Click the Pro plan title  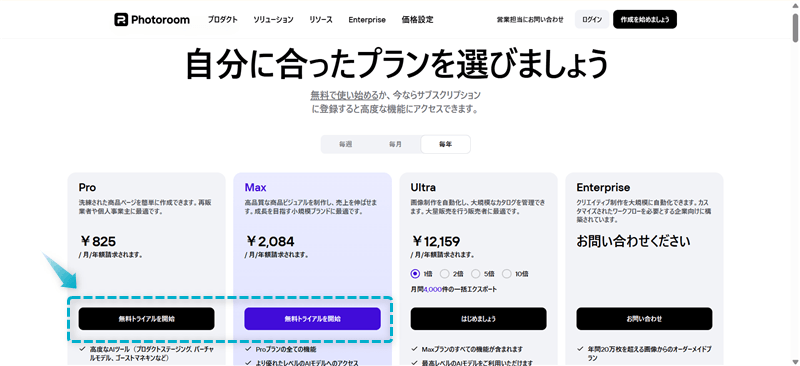[87, 187]
